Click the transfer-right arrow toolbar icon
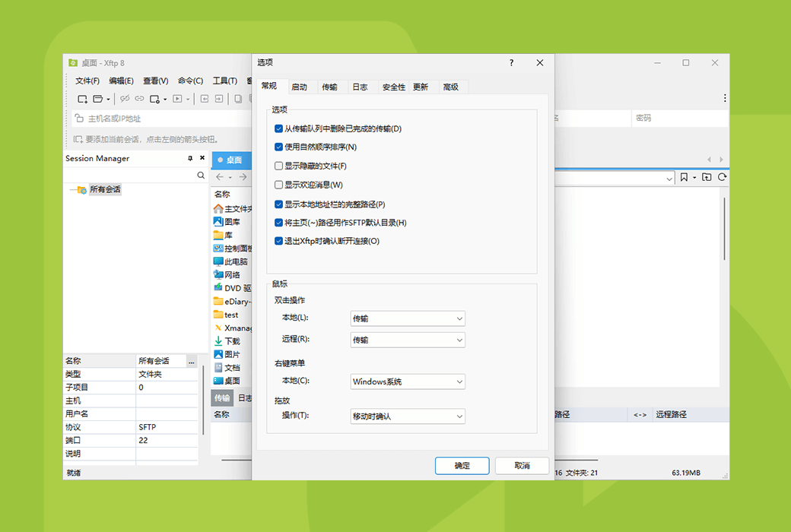791x532 pixels. click(x=219, y=99)
